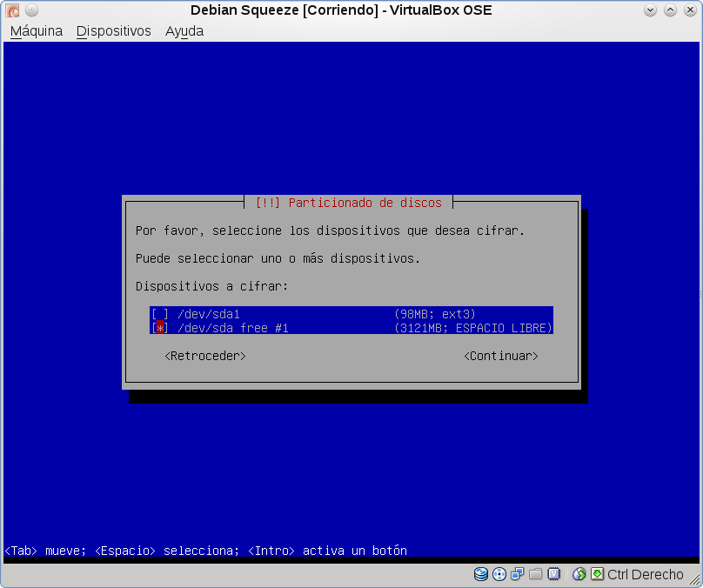703x588 pixels.
Task: Click the (3121MB; ESPACIO LIBRE) text
Action: (473, 328)
